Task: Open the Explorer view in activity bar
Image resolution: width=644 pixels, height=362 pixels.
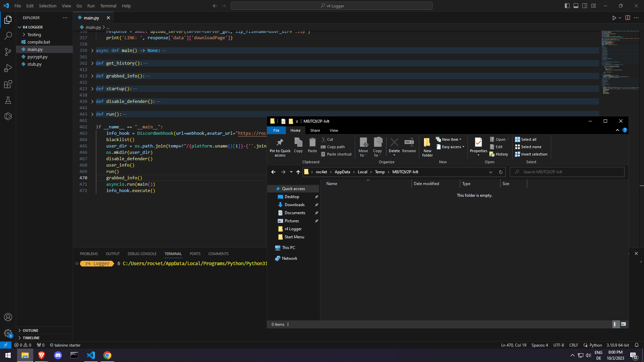Action: tap(8, 20)
